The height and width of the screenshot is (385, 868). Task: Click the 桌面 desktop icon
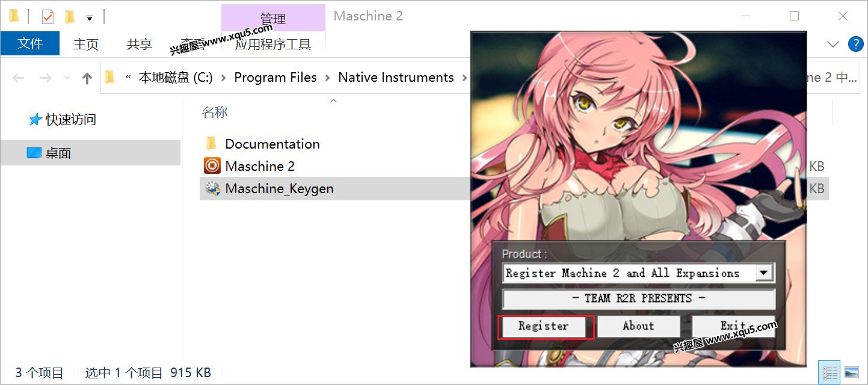[34, 153]
